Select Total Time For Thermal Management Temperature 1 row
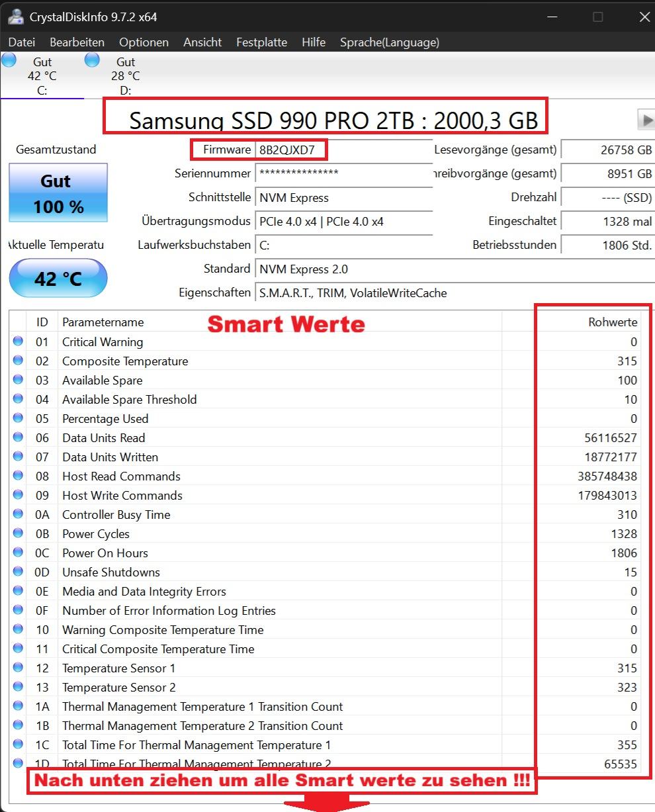 click(x=325, y=745)
